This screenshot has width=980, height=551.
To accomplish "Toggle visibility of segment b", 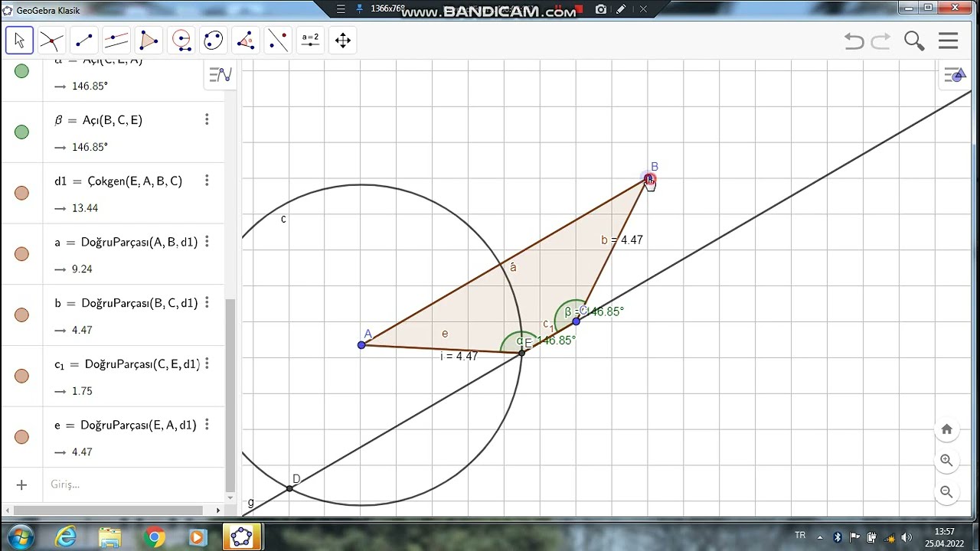I will click(21, 315).
